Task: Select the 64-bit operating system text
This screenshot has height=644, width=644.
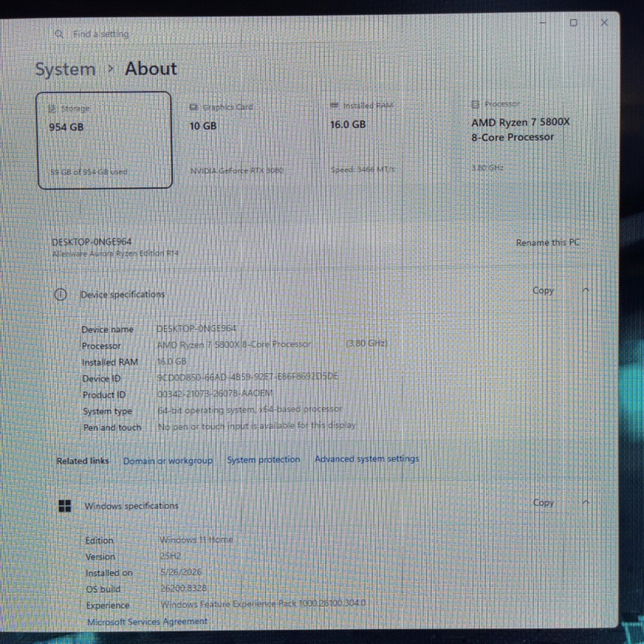Action: 250,410
